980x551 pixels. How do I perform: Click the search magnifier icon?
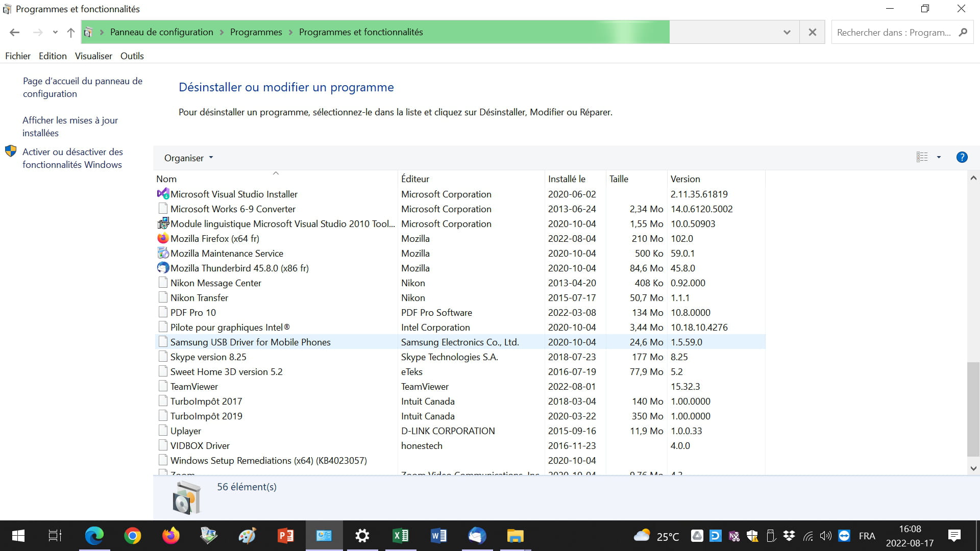(963, 32)
